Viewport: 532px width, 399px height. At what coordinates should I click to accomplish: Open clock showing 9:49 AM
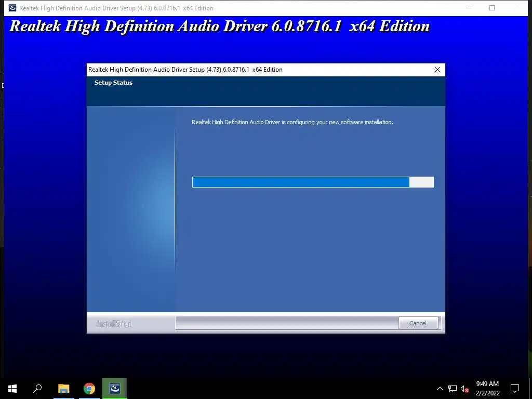click(x=487, y=389)
